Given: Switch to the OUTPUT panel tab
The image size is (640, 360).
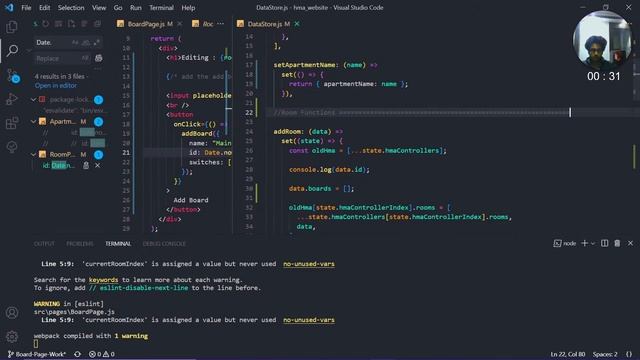Looking at the screenshot, I should click(44, 244).
